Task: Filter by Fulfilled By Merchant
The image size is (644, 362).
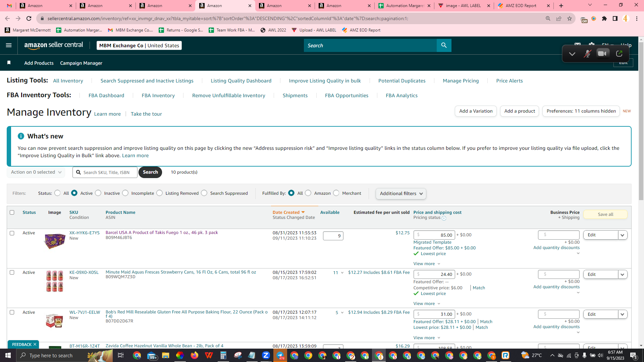Action: pos(336,193)
